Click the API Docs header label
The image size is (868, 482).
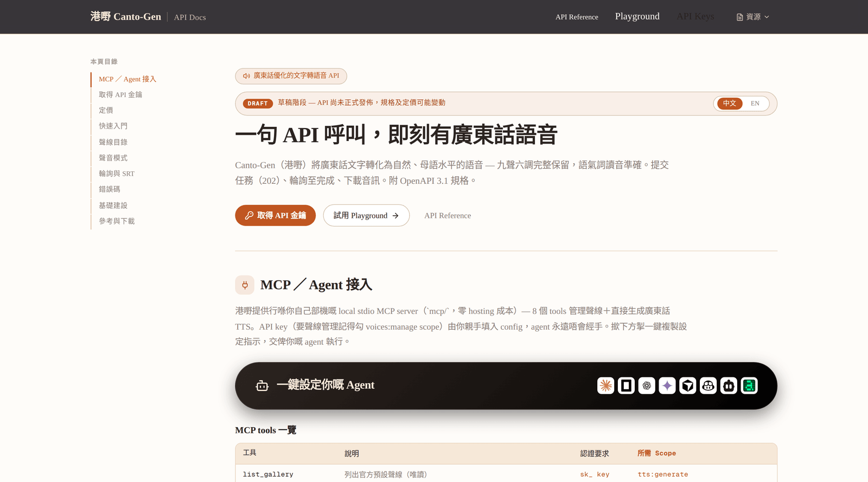coord(190,17)
